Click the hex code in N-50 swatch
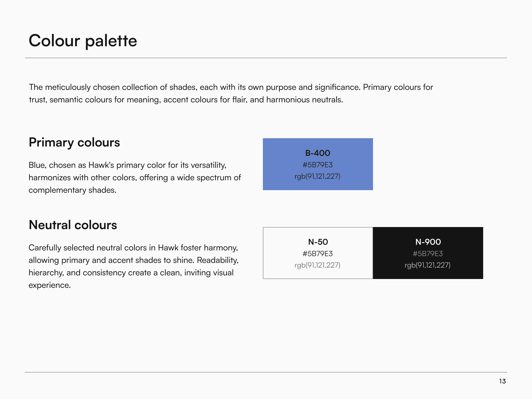 coord(318,254)
